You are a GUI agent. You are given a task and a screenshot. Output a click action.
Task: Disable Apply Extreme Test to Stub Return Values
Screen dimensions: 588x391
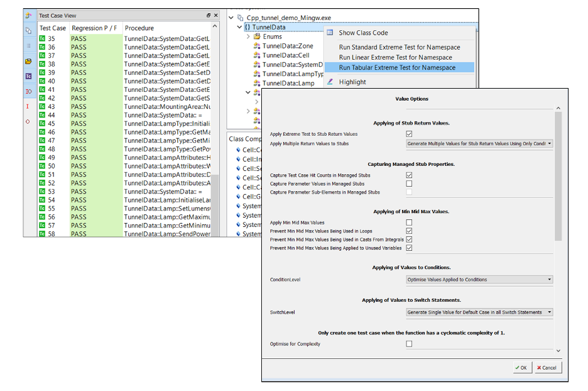click(x=409, y=134)
